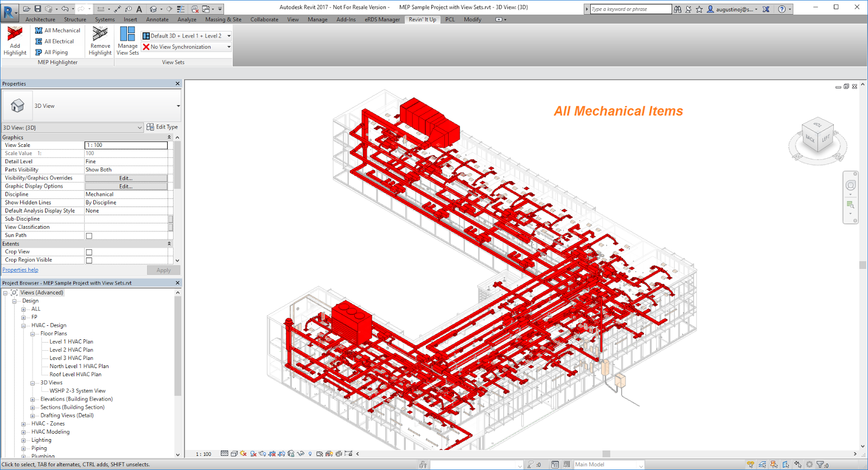Image resolution: width=868 pixels, height=470 pixels.
Task: Click Edit Type button in Properties
Action: coord(162,127)
